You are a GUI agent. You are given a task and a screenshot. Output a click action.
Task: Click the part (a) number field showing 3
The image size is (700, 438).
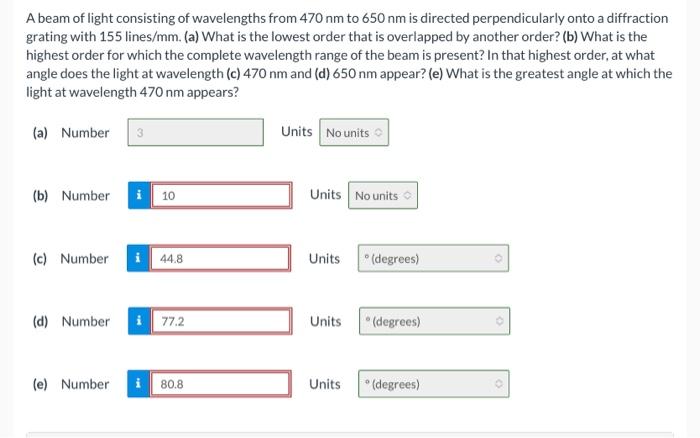196,132
